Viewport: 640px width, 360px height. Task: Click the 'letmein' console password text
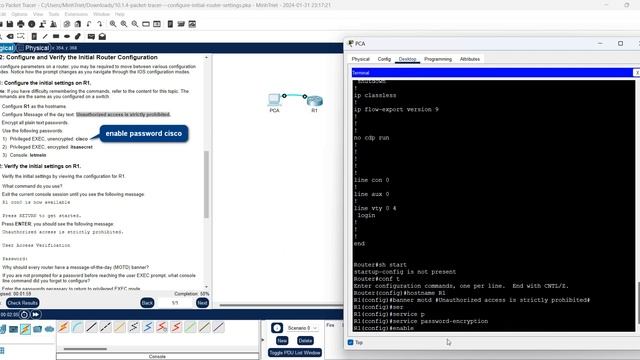point(38,155)
